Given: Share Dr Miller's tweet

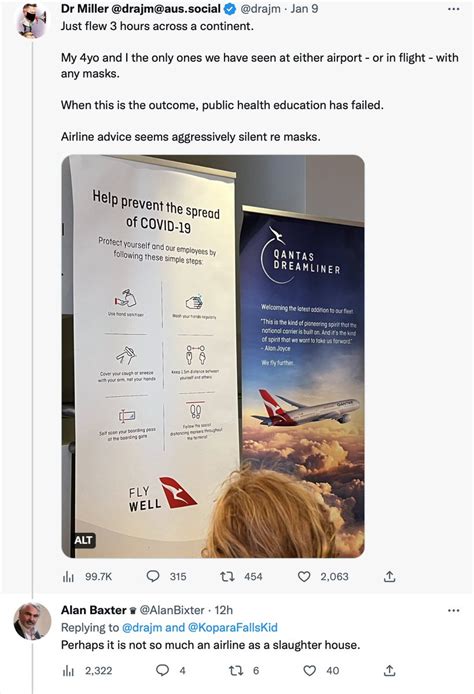Looking at the screenshot, I should [389, 576].
